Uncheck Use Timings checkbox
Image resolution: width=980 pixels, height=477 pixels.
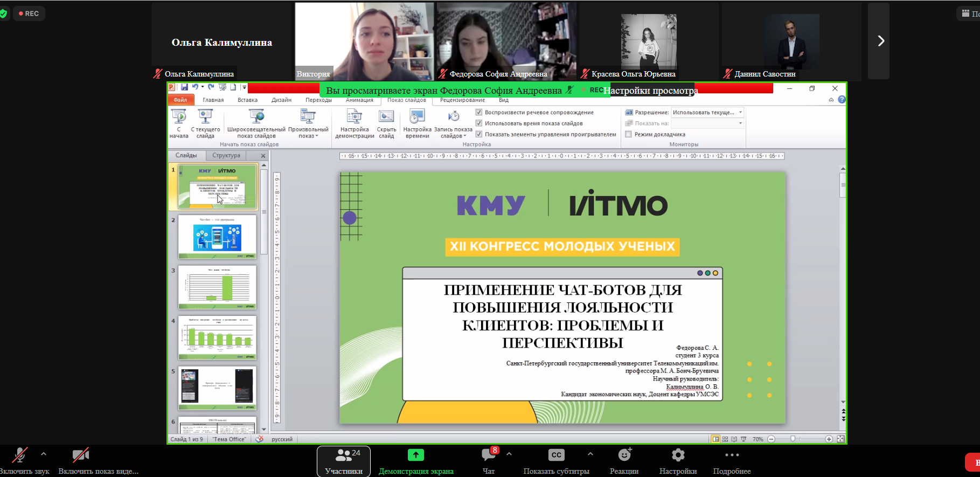point(479,123)
